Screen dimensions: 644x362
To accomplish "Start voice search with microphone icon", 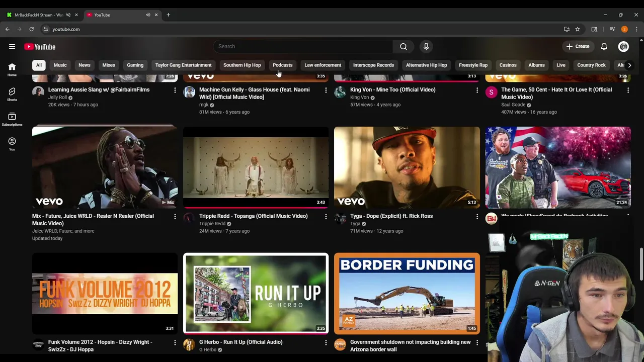I will point(426,46).
